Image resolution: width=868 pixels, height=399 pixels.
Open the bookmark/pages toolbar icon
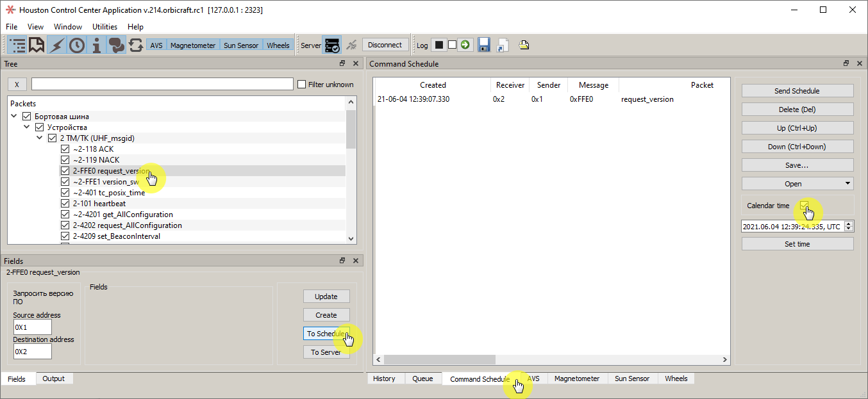[x=36, y=45]
